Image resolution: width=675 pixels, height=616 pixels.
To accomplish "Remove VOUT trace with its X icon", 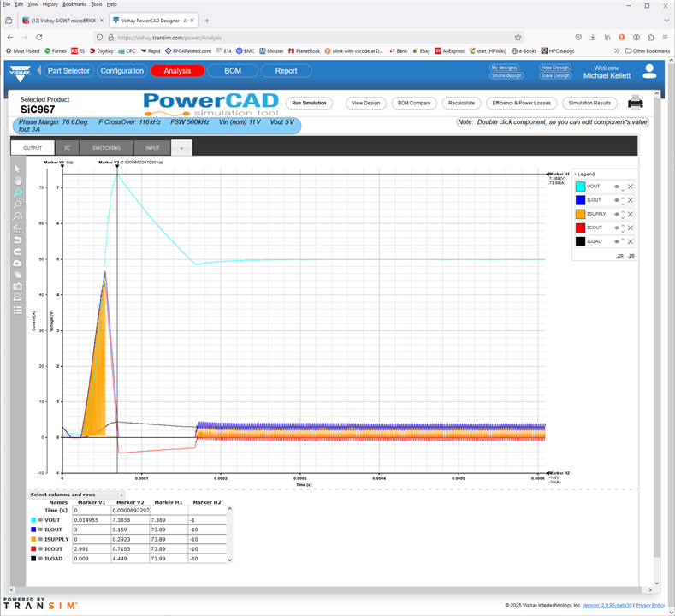I will point(631,187).
